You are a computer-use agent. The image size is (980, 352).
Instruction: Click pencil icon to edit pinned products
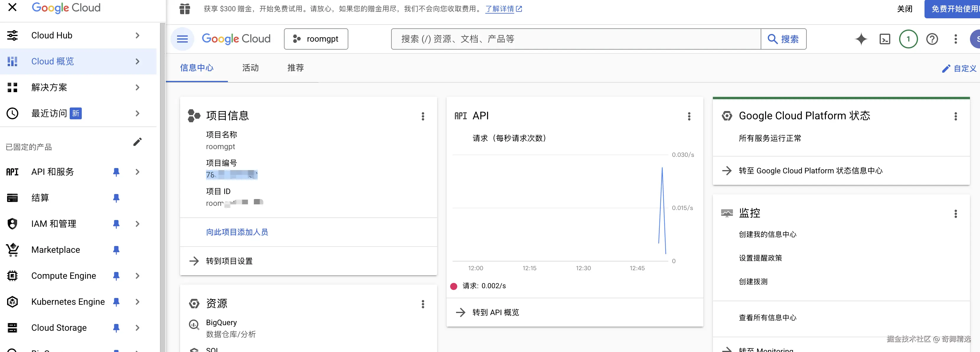click(137, 142)
